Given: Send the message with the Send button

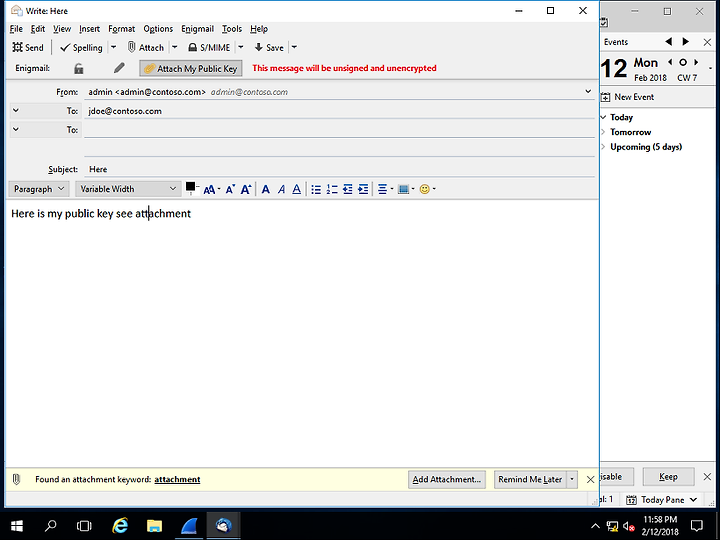Looking at the screenshot, I should coord(28,47).
